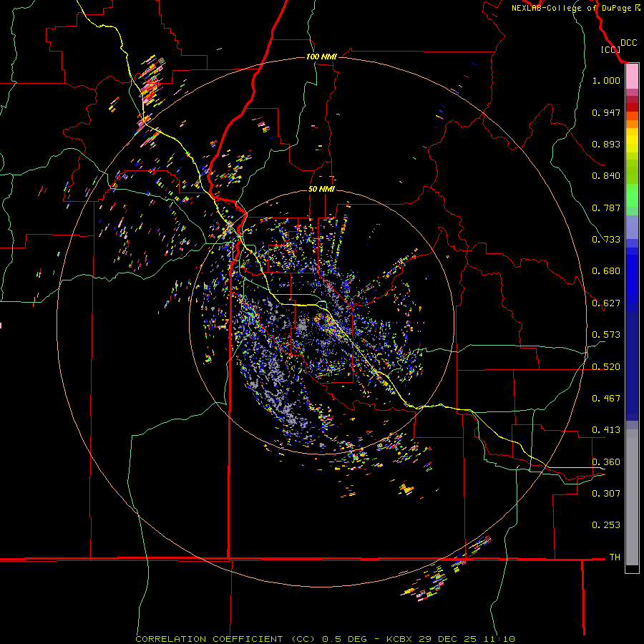Screen dimensions: 644x644
Task: Click the [CC] product label
Action: pos(610,49)
